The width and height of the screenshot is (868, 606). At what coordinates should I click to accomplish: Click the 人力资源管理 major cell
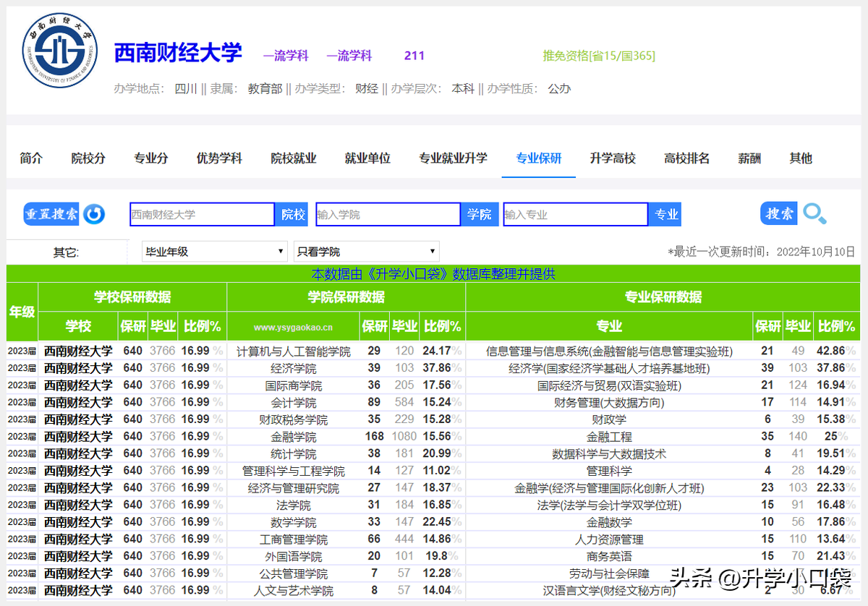click(x=609, y=539)
